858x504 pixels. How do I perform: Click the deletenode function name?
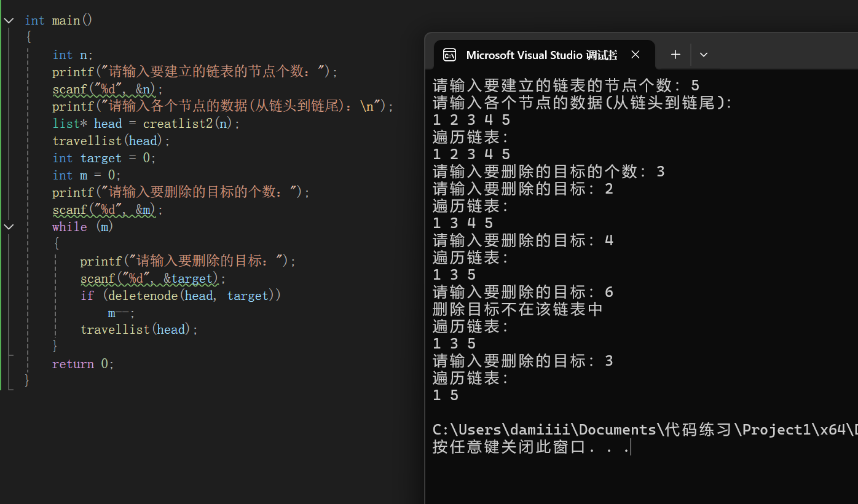[143, 296]
